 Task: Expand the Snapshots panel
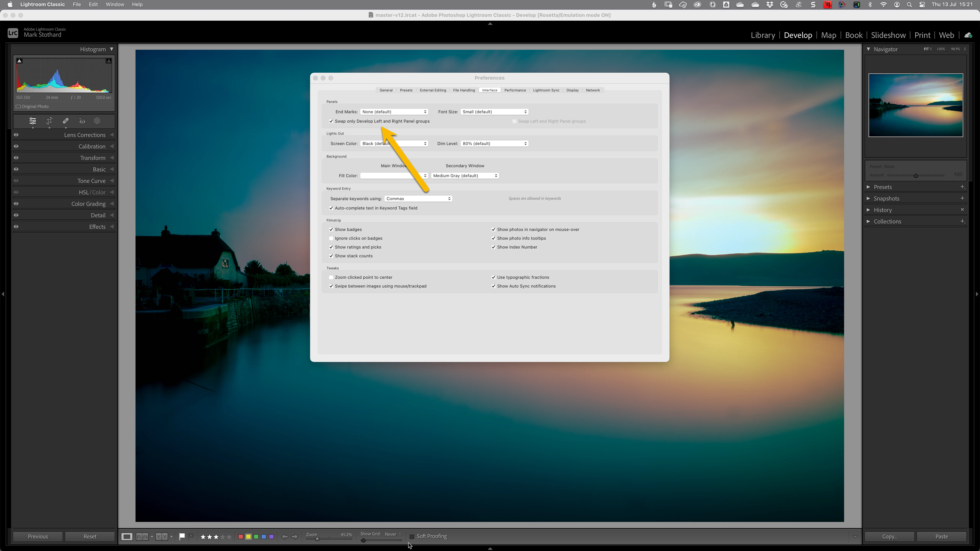pos(869,199)
